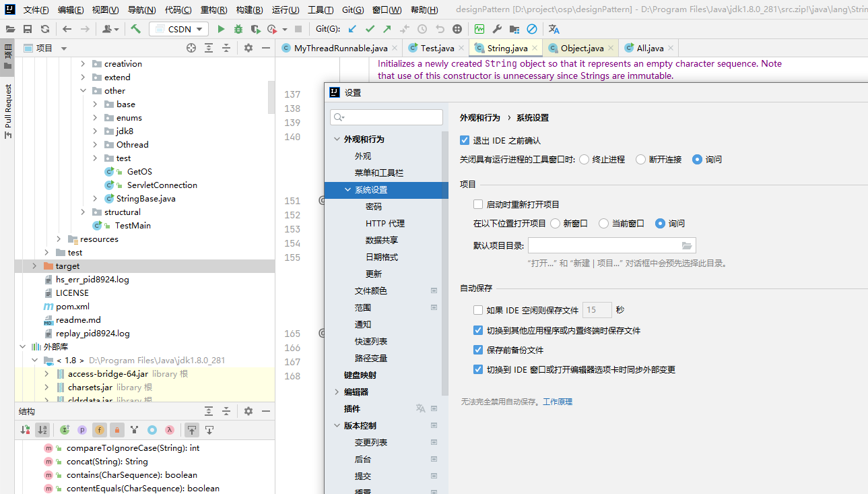Click the browse folder icon for default directory
This screenshot has height=494, width=868.
tap(687, 245)
